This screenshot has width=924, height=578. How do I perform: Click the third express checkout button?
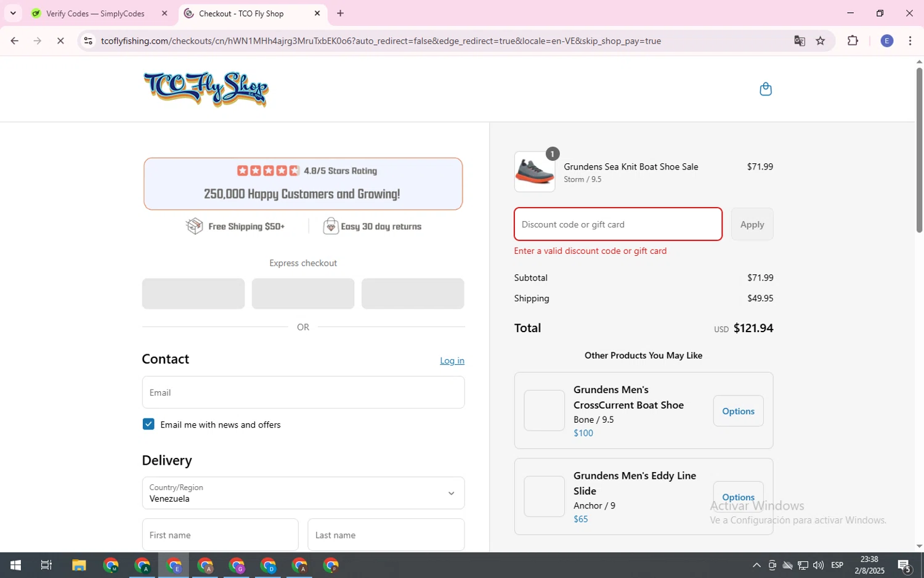413,293
